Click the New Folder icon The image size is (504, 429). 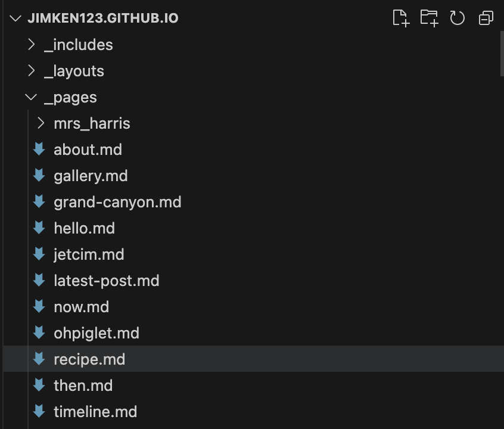(429, 18)
